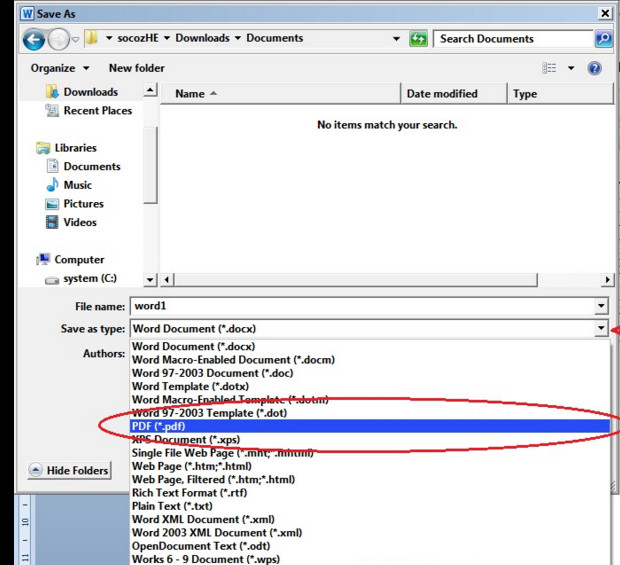Close the Save As dialog

pyautogui.click(x=605, y=14)
